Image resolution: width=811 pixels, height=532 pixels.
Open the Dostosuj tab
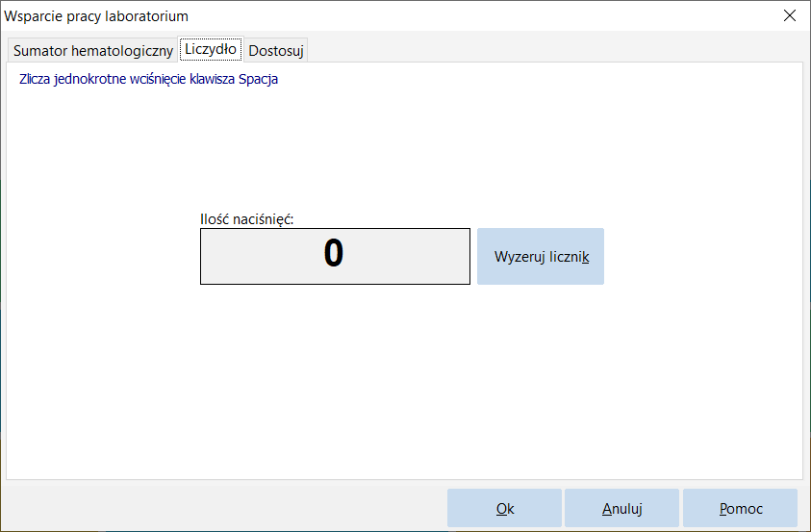click(x=276, y=51)
